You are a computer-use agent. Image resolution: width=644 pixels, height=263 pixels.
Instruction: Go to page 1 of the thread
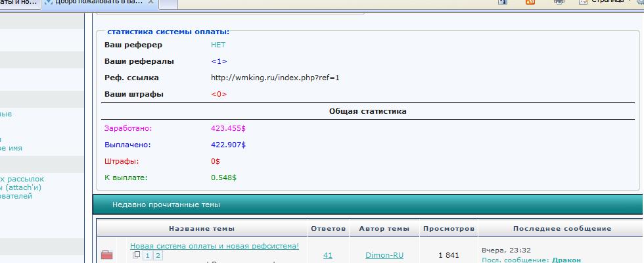pos(148,255)
